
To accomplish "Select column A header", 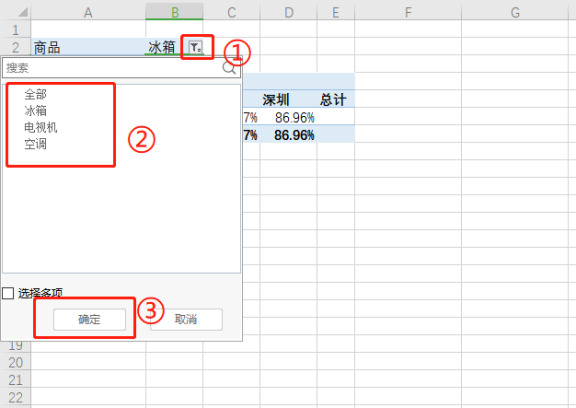I will click(x=88, y=12).
